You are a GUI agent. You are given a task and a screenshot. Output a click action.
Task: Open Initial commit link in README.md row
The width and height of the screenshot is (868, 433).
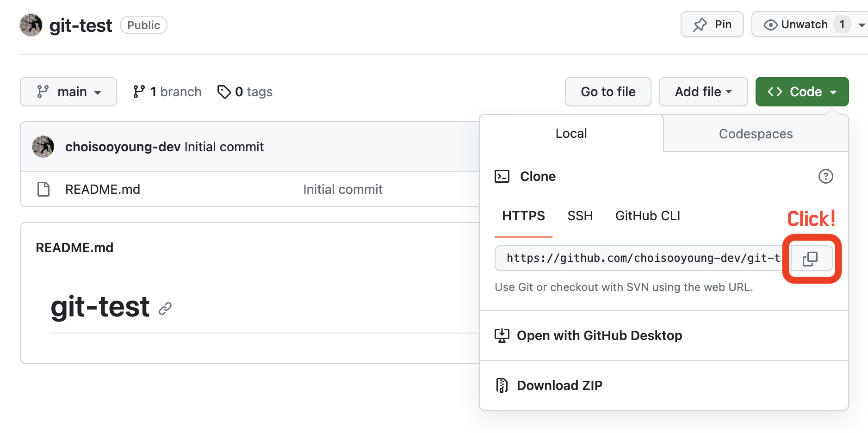pos(343,189)
